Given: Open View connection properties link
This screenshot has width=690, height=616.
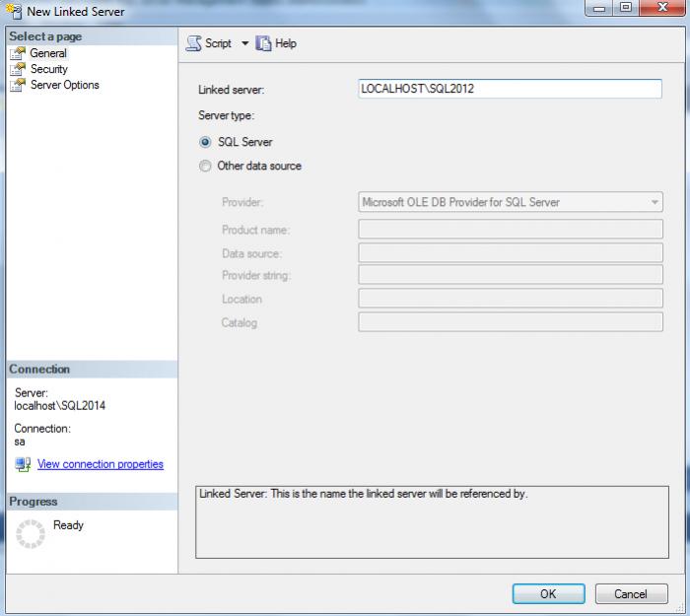Looking at the screenshot, I should pyautogui.click(x=101, y=464).
